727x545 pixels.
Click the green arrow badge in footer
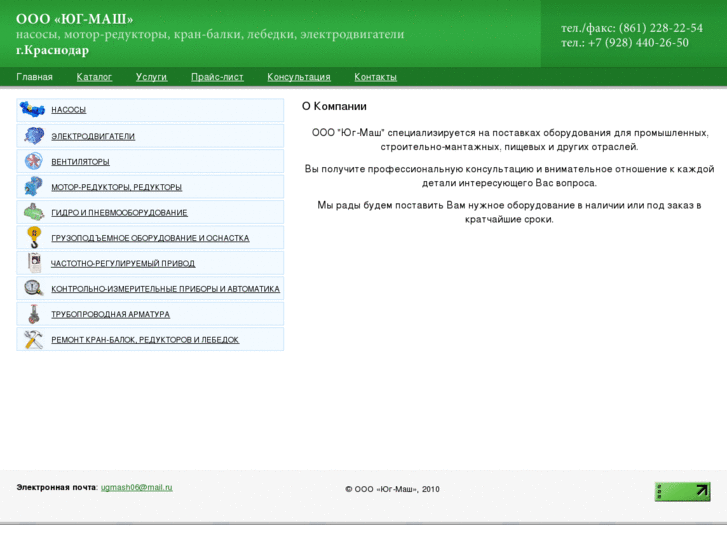pyautogui.click(x=682, y=492)
